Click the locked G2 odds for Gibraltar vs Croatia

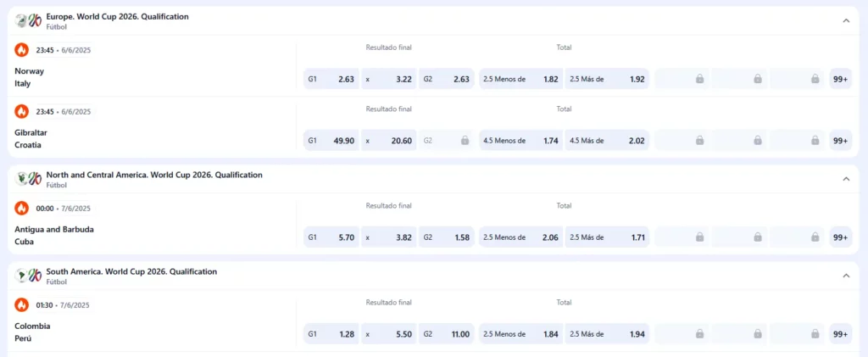[x=448, y=141]
